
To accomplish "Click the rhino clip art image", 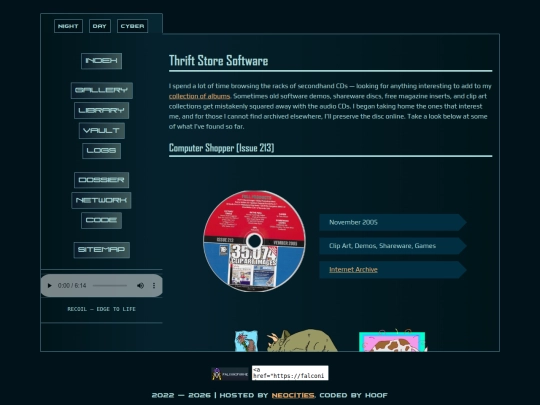I will [302, 340].
